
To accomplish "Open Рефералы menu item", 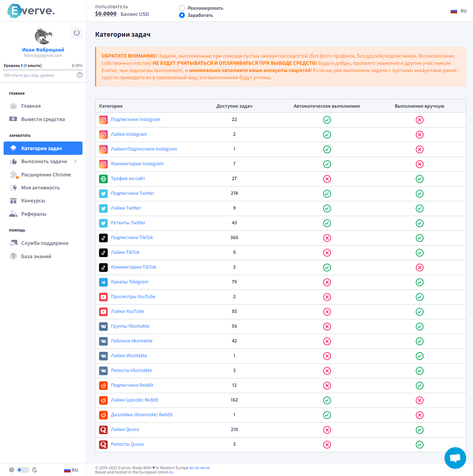I will 43,214.
